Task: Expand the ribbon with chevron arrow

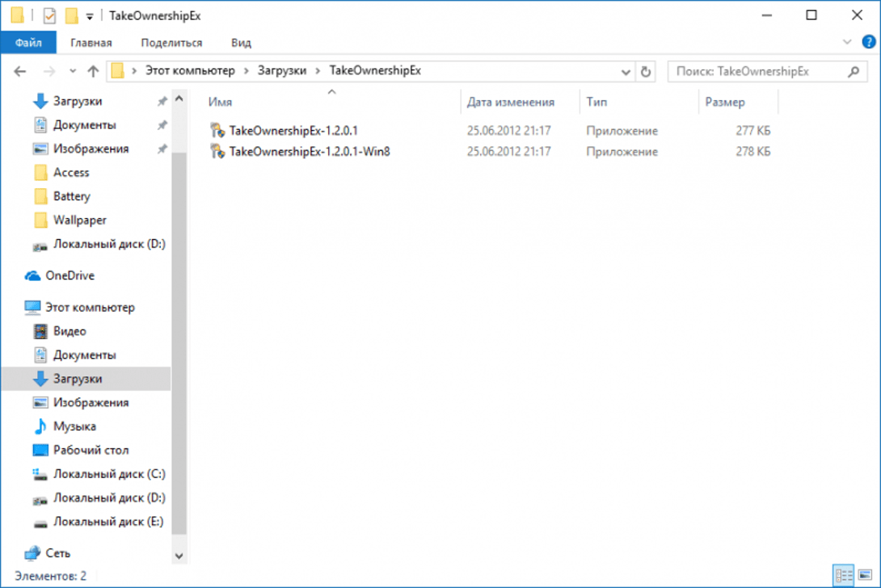Action: point(847,42)
